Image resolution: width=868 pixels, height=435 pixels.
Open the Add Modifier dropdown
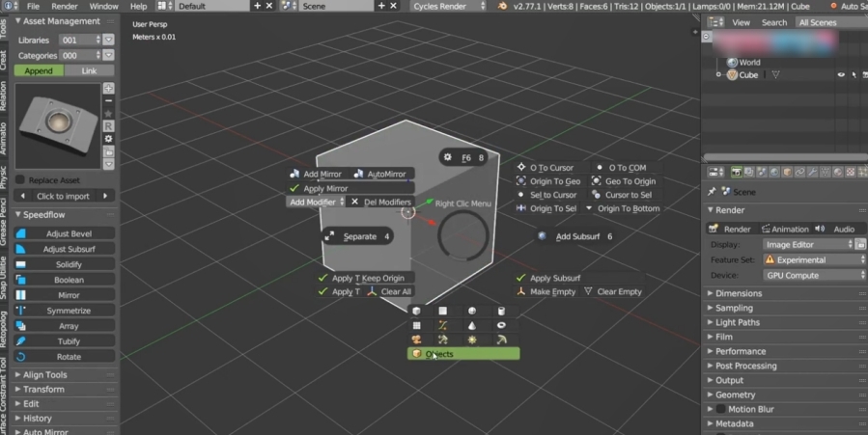(316, 203)
